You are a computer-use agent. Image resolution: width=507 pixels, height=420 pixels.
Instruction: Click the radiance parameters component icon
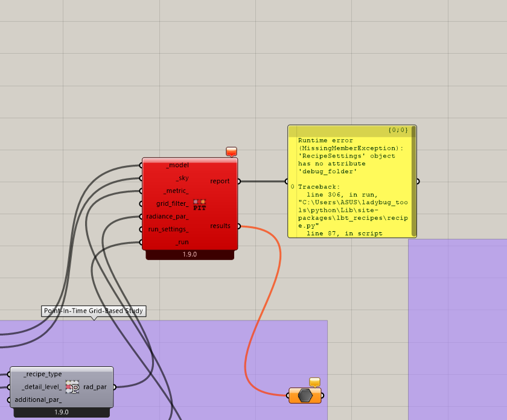(72, 387)
